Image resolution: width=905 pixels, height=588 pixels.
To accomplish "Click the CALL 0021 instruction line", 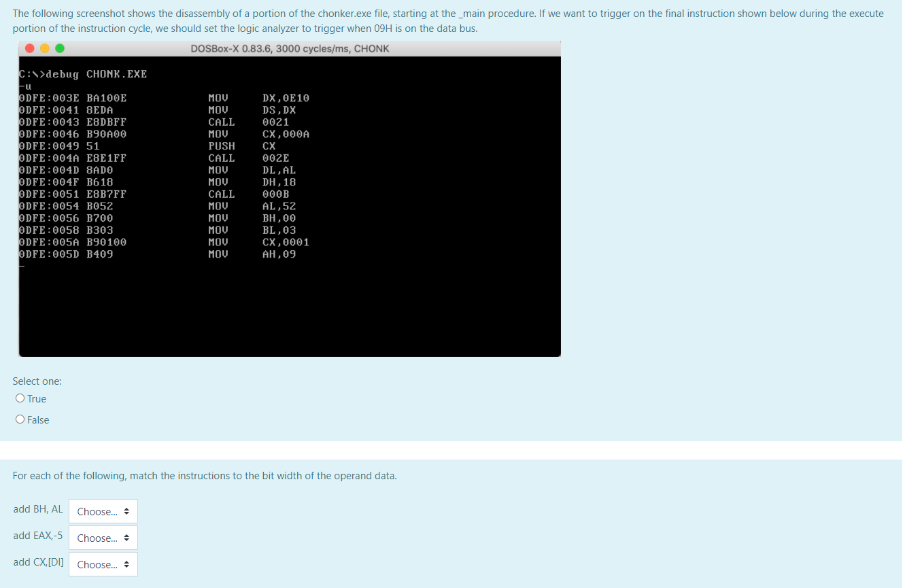I will 163,122.
